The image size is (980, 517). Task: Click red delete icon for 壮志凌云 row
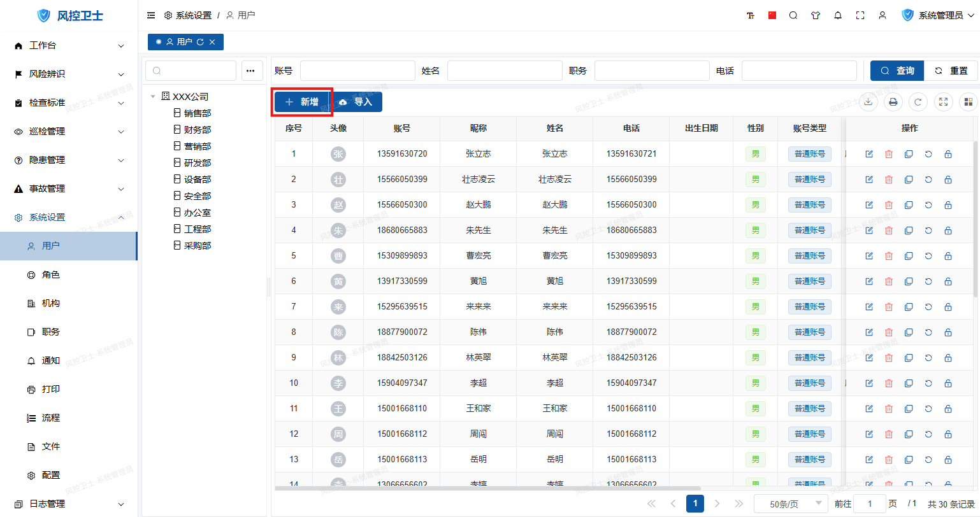click(889, 180)
